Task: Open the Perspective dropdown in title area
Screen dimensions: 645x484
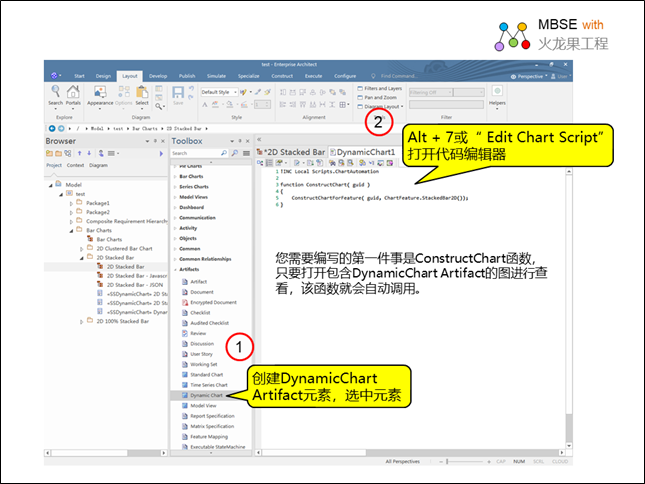Action: [529, 76]
